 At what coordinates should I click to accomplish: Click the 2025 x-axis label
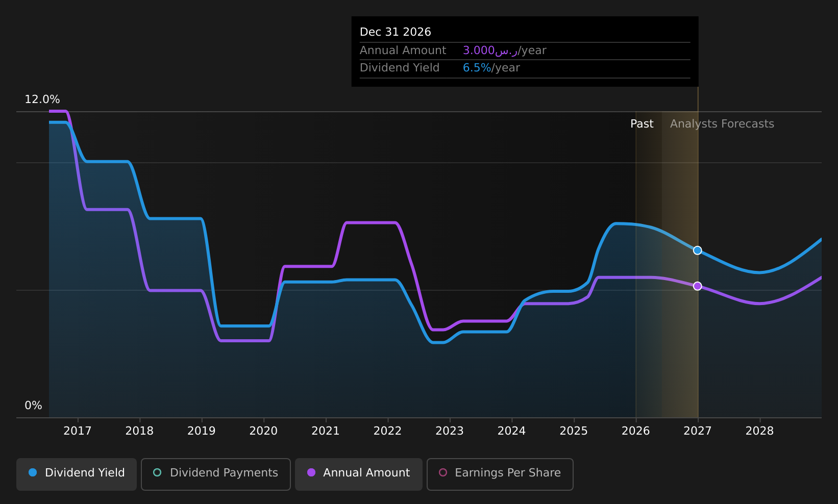[574, 431]
